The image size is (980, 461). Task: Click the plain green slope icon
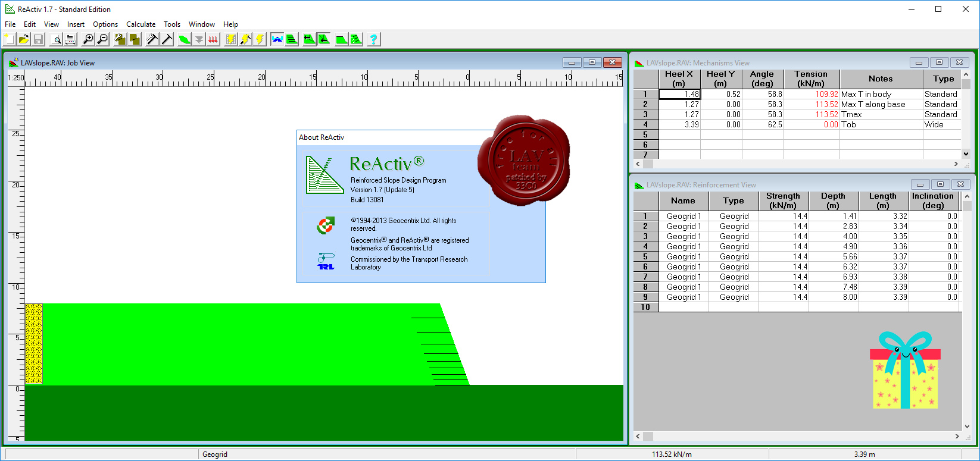342,39
